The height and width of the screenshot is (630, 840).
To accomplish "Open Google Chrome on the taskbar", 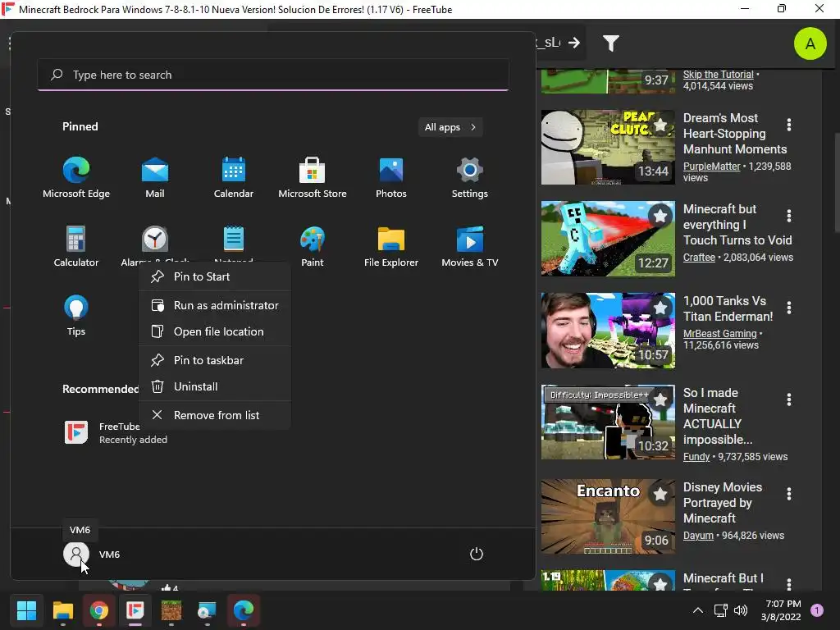I will 98,610.
